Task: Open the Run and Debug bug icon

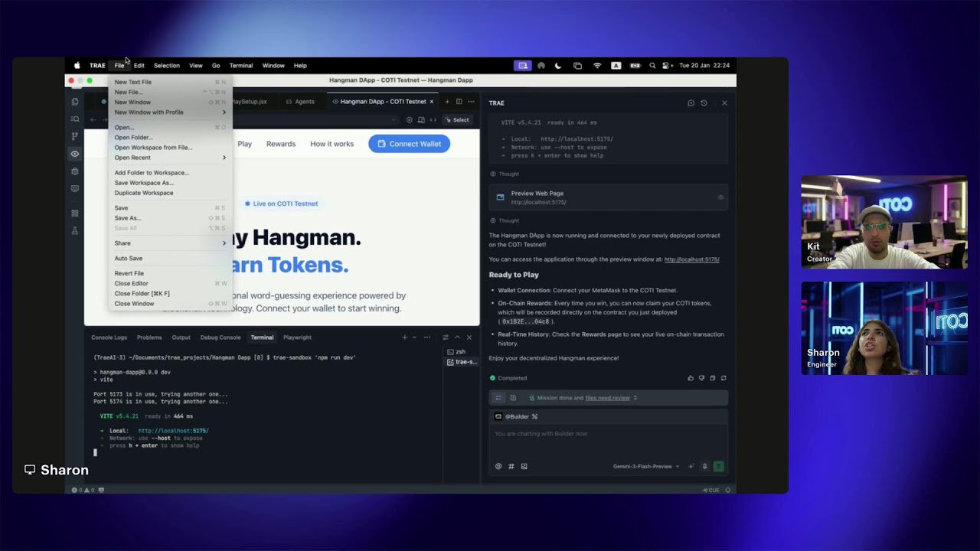Action: (x=75, y=171)
